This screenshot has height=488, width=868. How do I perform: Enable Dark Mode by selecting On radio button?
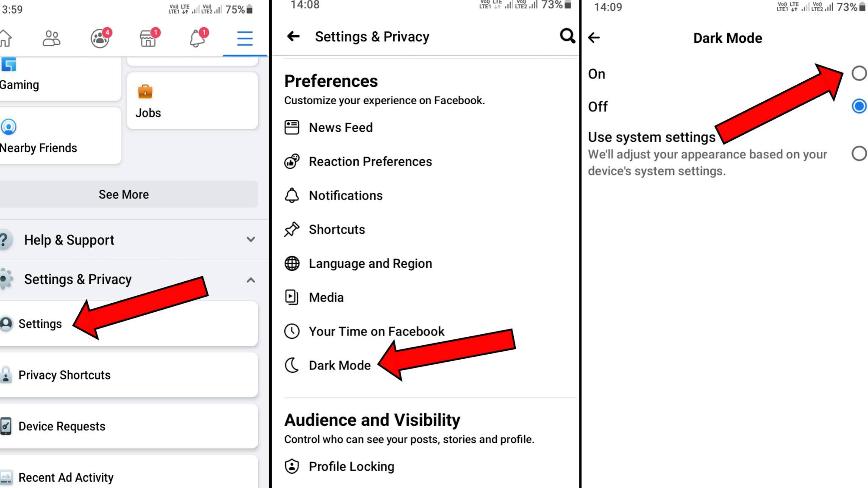[859, 73]
